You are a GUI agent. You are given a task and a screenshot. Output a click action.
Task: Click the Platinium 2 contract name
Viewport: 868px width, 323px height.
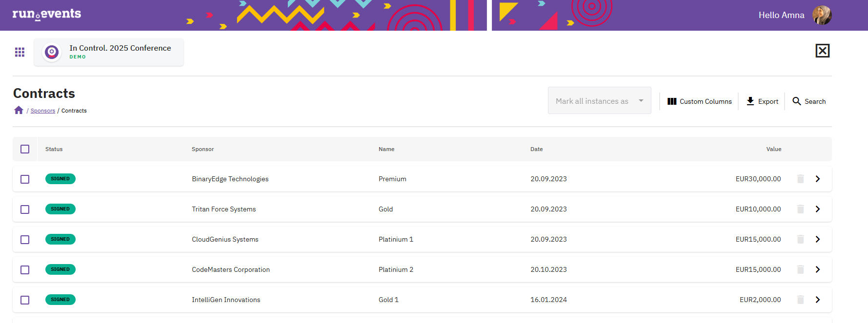(396, 269)
